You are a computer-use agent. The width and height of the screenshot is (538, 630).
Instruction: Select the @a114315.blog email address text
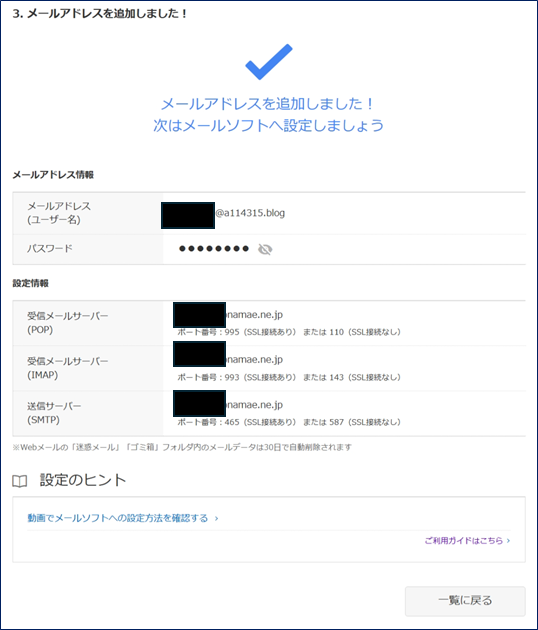(x=250, y=213)
